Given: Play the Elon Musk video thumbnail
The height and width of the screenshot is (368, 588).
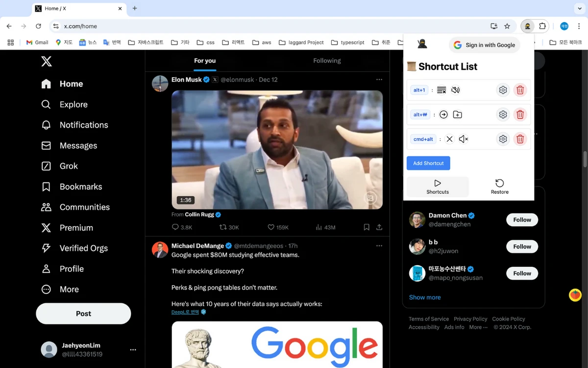Looking at the screenshot, I should click(277, 150).
